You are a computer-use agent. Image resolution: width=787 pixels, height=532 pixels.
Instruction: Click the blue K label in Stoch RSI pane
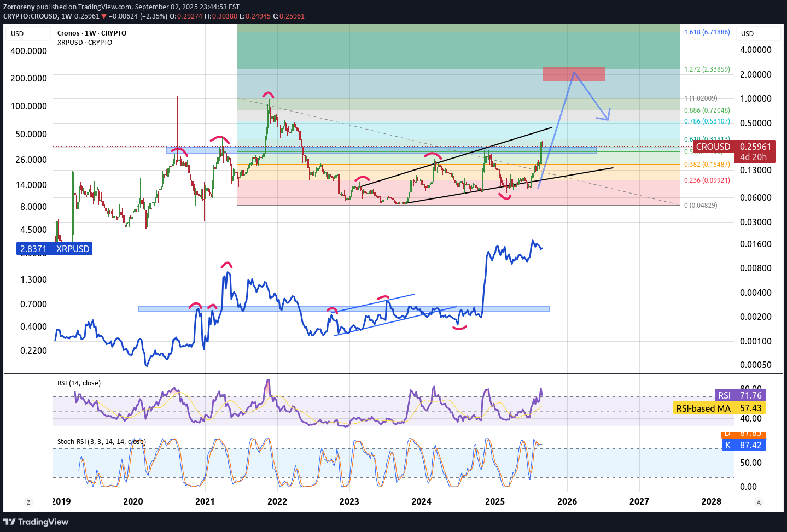727,445
